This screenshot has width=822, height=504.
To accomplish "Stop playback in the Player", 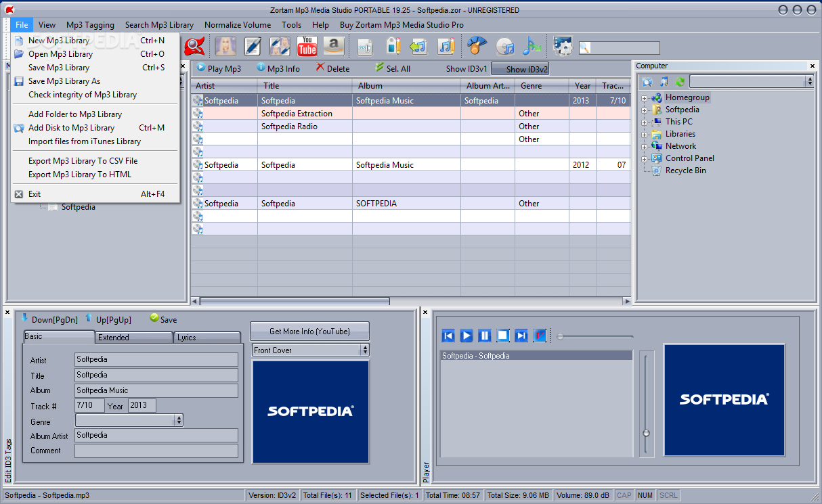I will click(503, 336).
